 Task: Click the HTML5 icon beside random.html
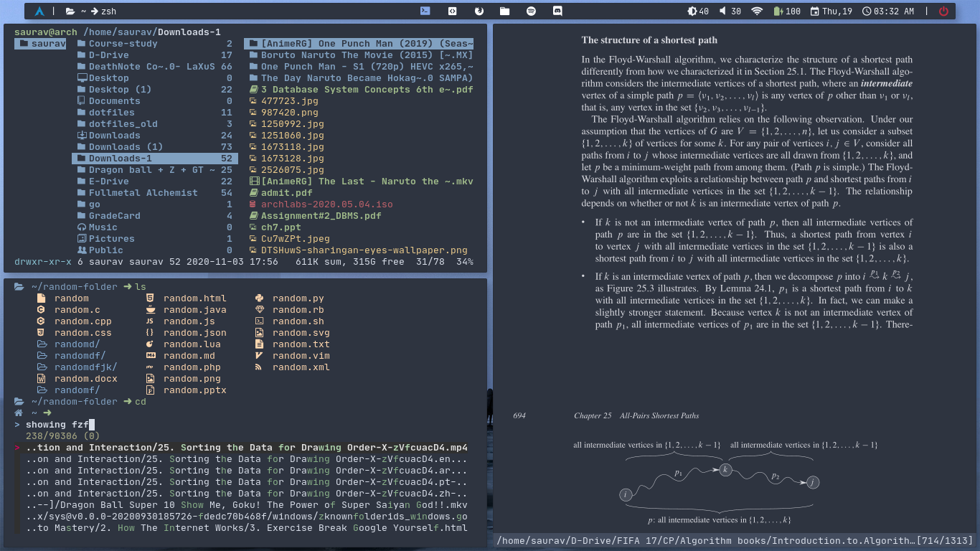click(x=150, y=298)
